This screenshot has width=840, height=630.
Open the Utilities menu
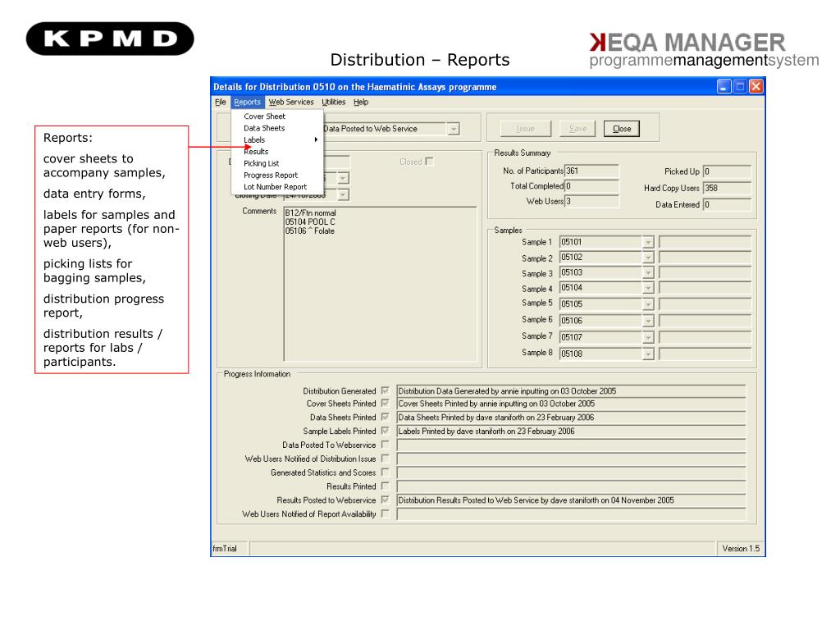tap(333, 103)
